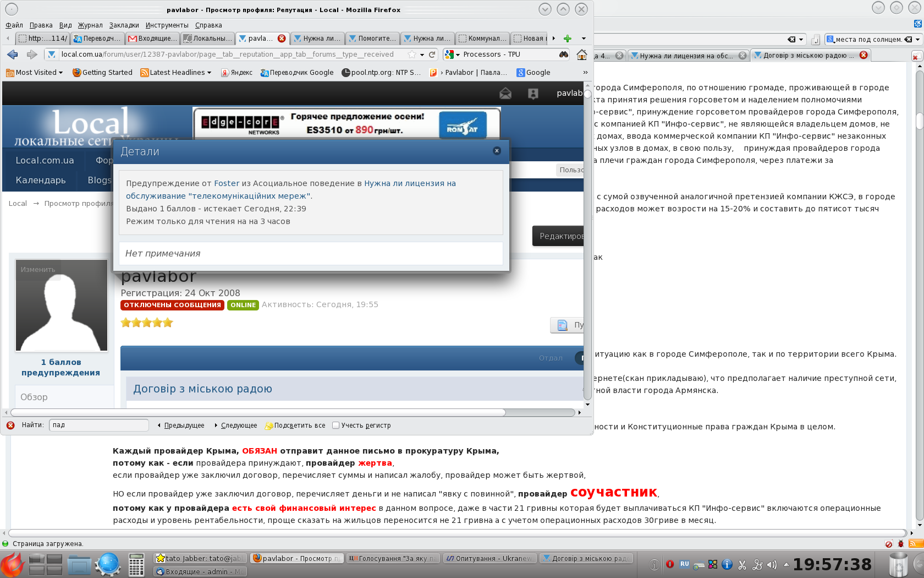The width and height of the screenshot is (924, 578).
Task: Close the Договір з міською радою tab
Action: [x=864, y=55]
